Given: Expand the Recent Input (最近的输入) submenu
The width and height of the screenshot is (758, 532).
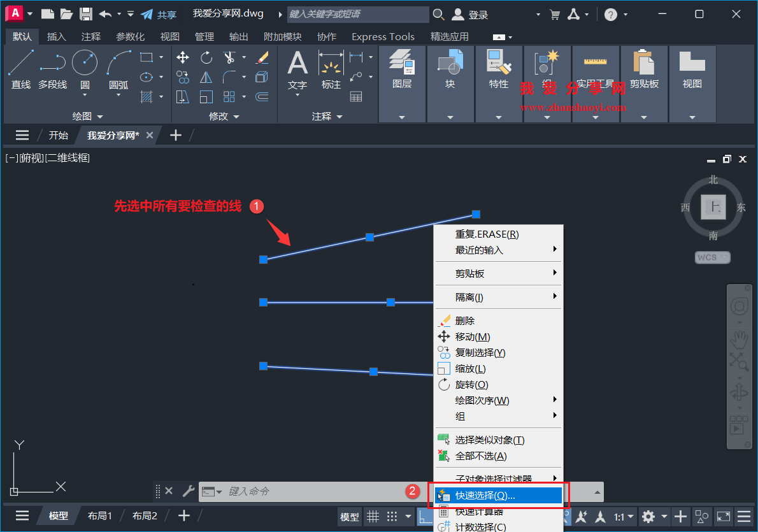Looking at the screenshot, I should click(498, 250).
